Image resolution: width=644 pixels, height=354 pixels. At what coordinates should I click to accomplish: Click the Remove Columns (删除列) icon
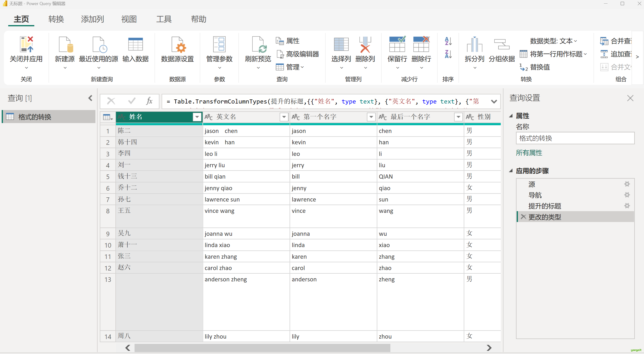tap(365, 45)
